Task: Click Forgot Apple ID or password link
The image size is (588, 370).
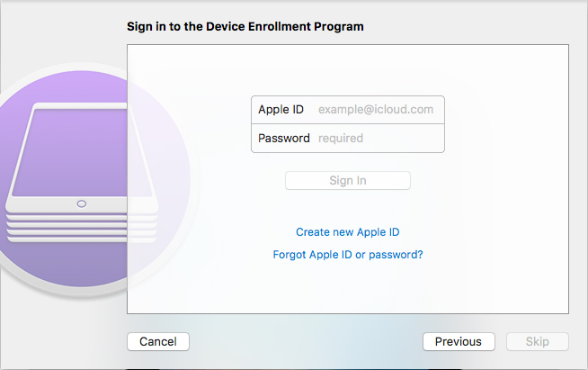Action: click(348, 255)
